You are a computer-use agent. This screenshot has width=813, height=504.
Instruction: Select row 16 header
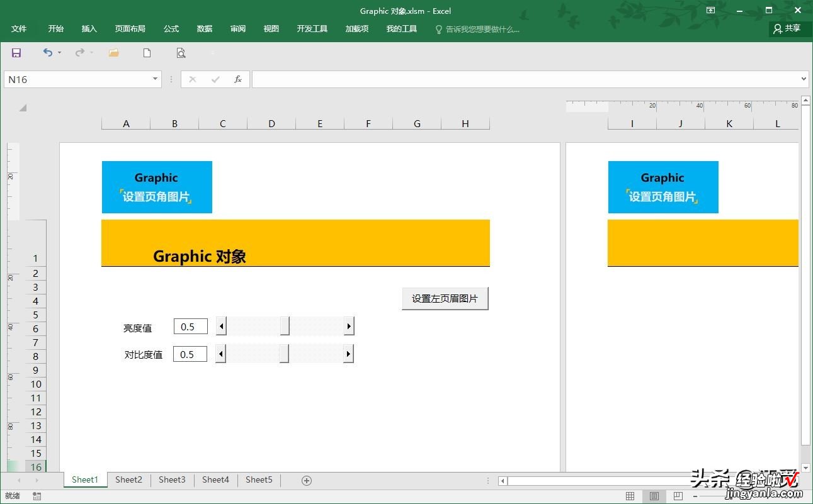tap(36, 466)
